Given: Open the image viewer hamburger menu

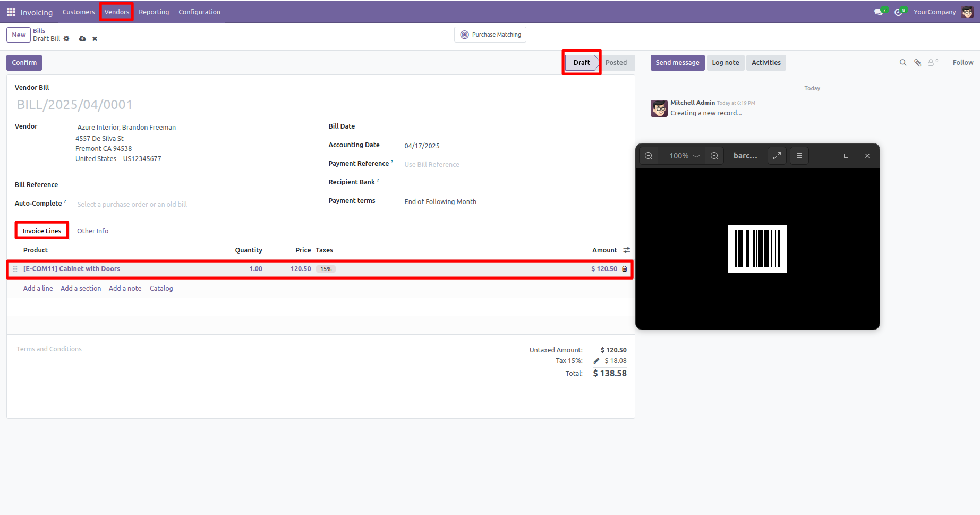Looking at the screenshot, I should point(799,156).
